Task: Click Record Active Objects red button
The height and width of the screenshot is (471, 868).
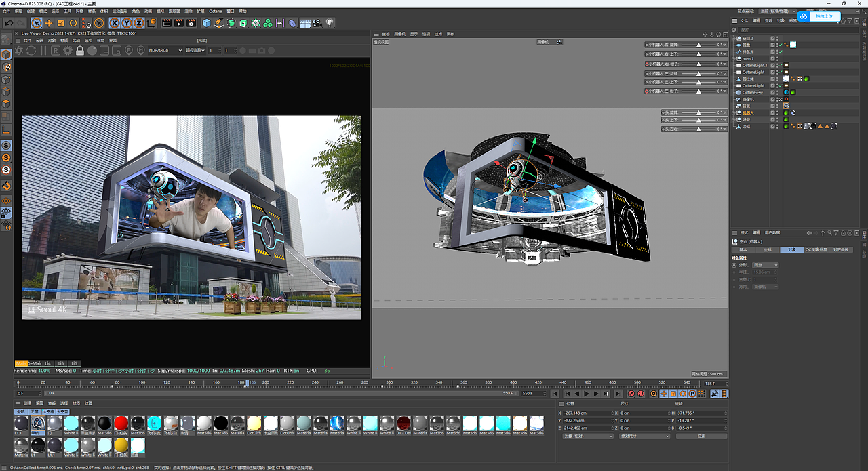Action: (631, 394)
